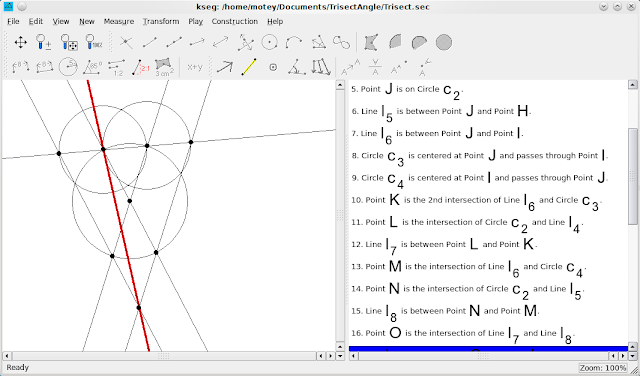Viewport: 640px width, 376px height.
Task: Open the Construction menu
Action: [x=234, y=21]
